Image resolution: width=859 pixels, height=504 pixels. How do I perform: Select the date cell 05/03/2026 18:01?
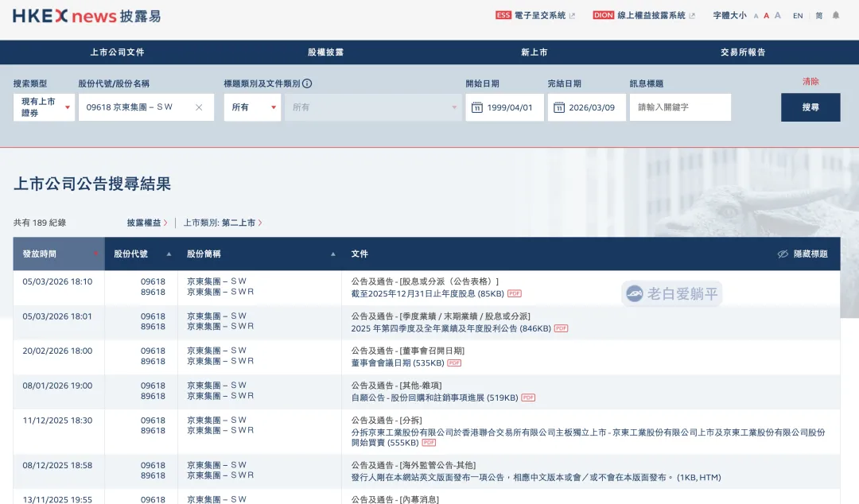point(57,316)
